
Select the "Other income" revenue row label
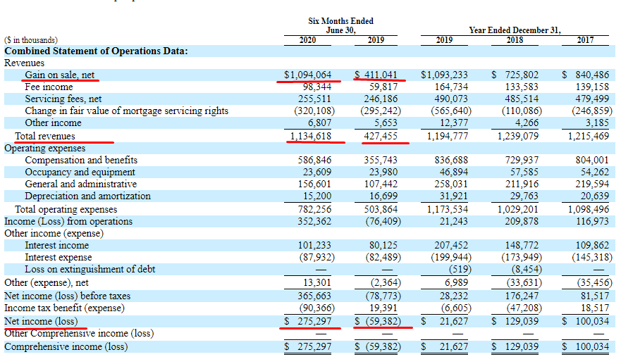click(53, 123)
